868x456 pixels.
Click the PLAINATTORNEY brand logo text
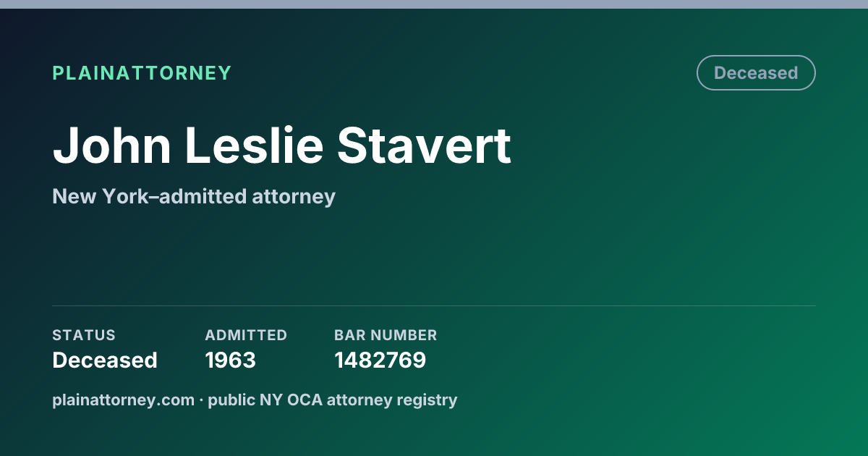click(x=142, y=73)
